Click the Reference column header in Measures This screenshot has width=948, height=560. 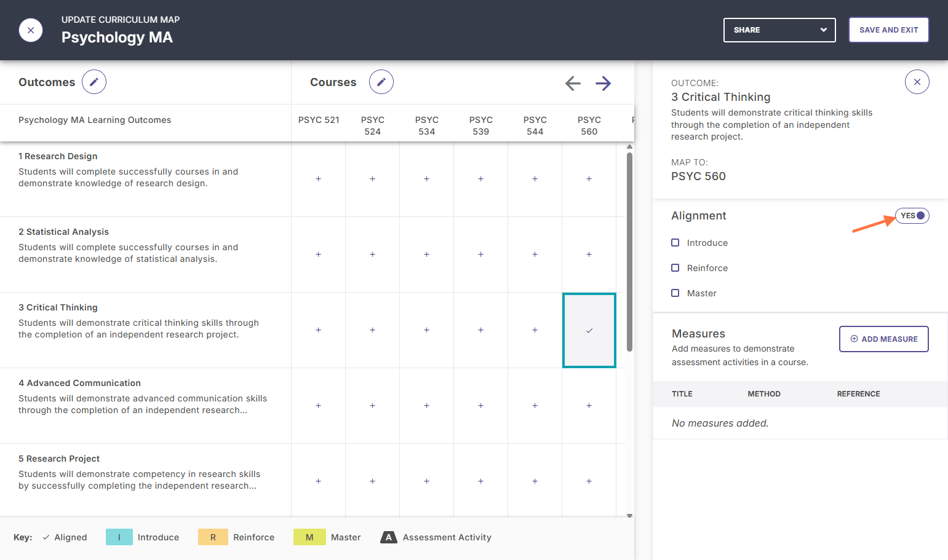click(859, 394)
